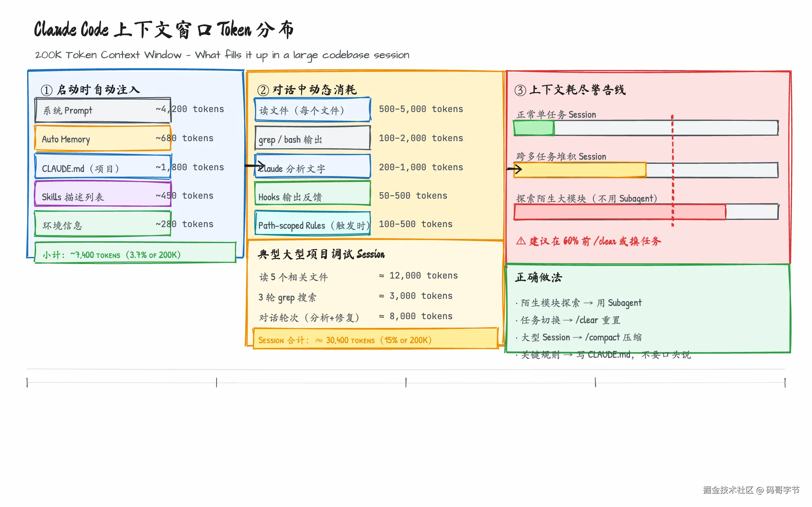Screen dimensions: 812x507
Task: Click the value '500-5,000 tokens'
Action: click(421, 109)
